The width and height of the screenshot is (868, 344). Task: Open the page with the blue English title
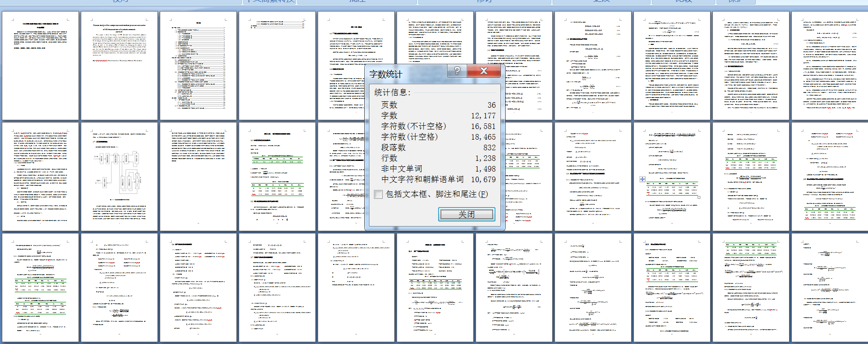[x=119, y=66]
